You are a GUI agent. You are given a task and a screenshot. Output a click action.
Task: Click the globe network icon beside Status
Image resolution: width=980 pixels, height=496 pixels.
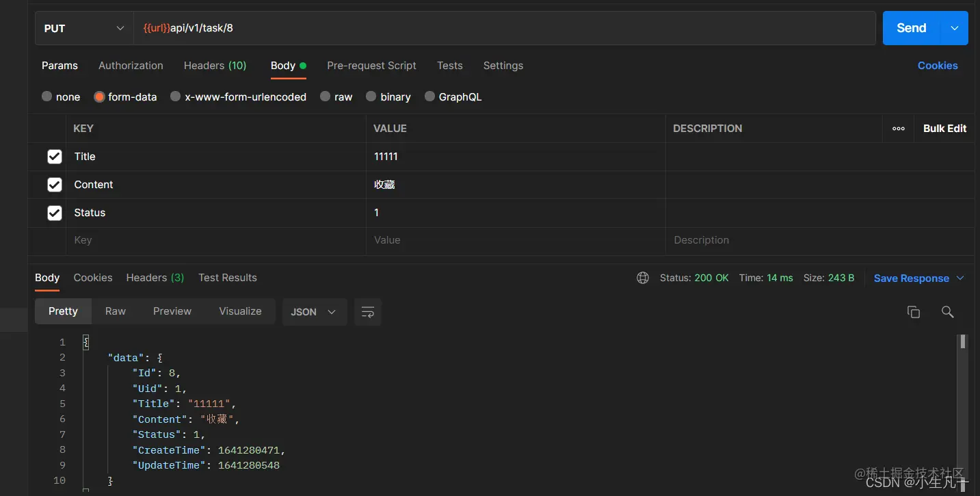(x=643, y=278)
